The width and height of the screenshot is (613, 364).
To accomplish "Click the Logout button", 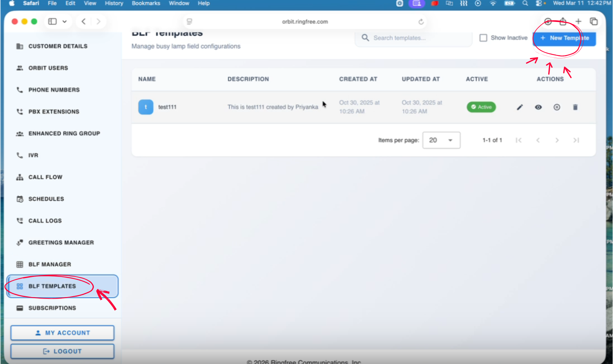I will point(62,351).
